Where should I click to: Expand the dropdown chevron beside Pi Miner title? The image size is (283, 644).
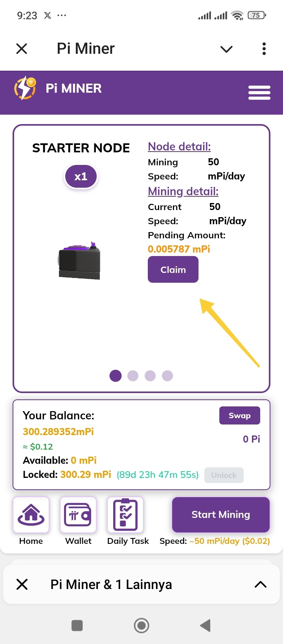point(226,49)
